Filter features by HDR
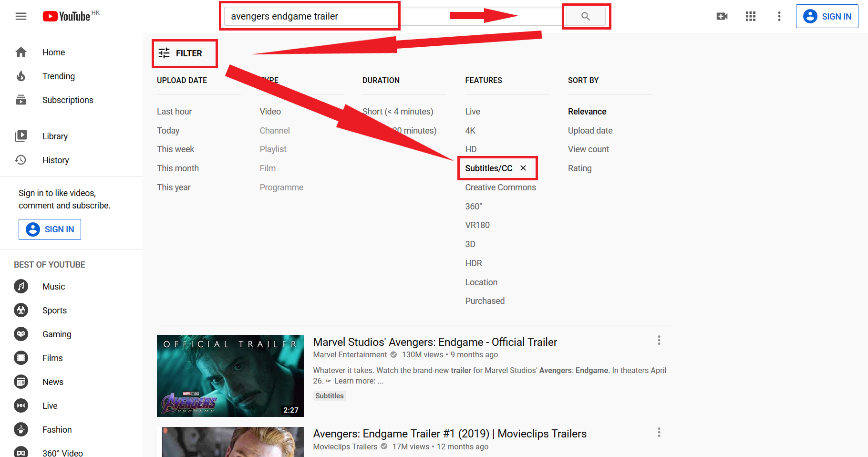Image resolution: width=868 pixels, height=457 pixels. pyautogui.click(x=474, y=263)
